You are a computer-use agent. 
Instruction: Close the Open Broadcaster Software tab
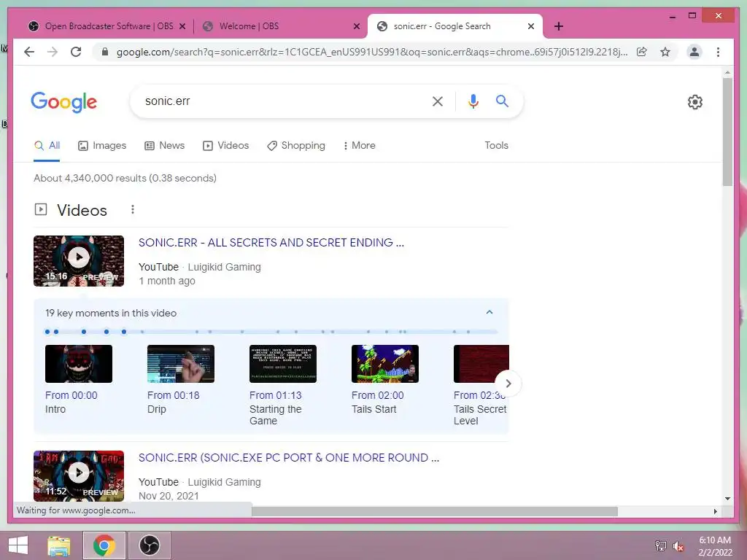[182, 27]
